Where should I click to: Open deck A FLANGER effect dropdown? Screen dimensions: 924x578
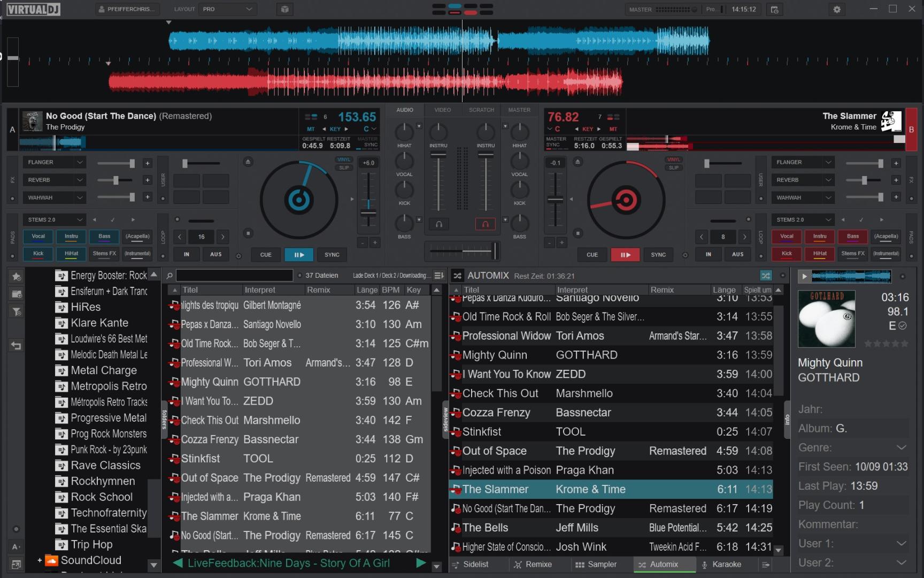(54, 162)
